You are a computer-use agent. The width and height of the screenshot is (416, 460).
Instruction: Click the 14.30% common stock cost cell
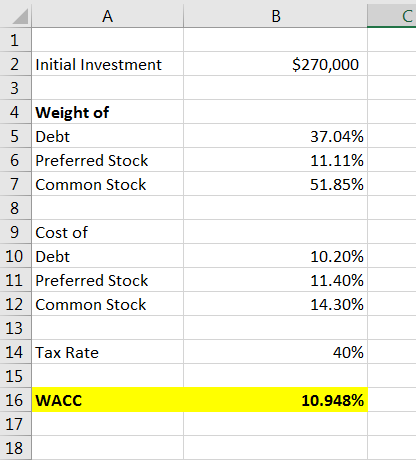coord(275,304)
